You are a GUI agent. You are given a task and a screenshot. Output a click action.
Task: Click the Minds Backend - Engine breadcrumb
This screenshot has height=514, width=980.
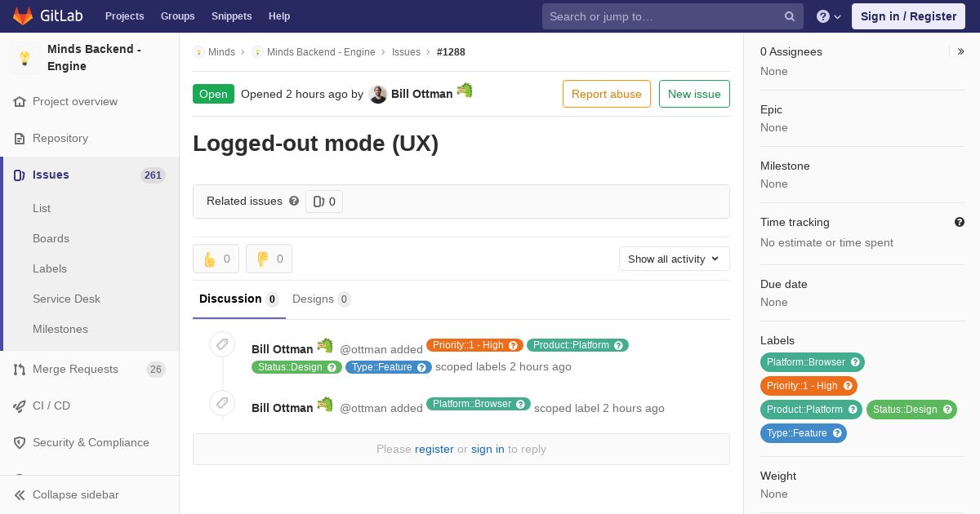(321, 52)
